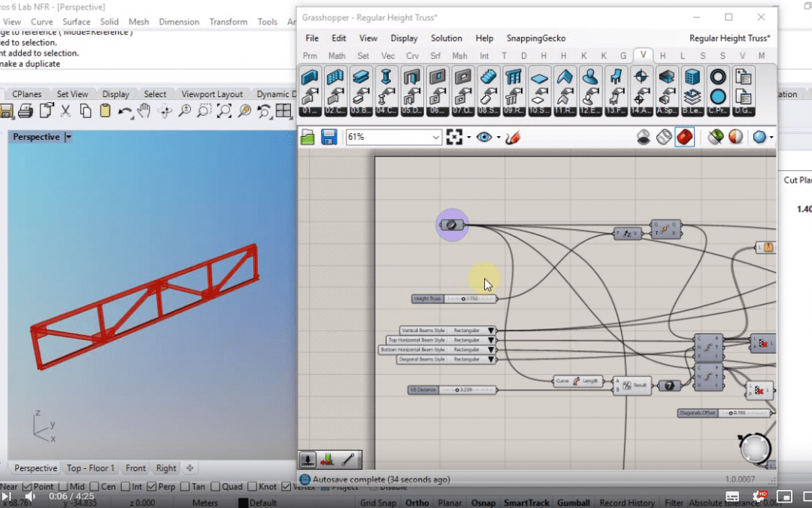Open the 61% zoom level dropdown
Image resolution: width=812 pixels, height=508 pixels.
pos(436,137)
